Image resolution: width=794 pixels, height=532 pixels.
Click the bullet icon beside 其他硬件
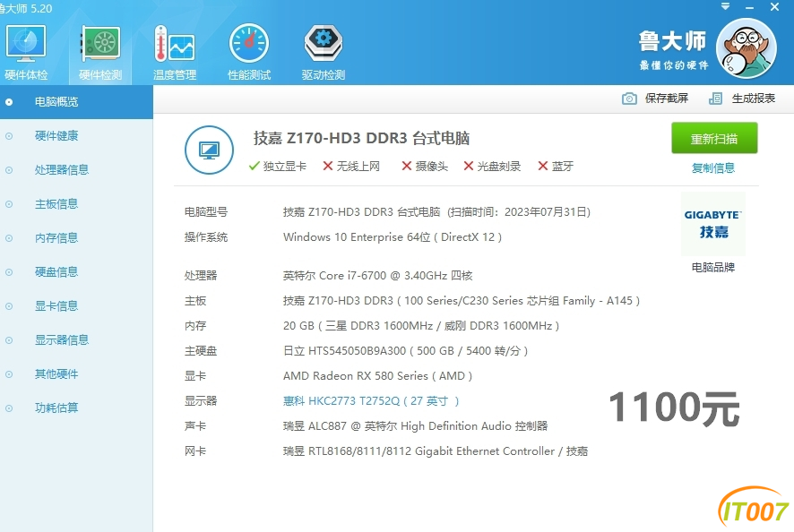click(x=9, y=374)
